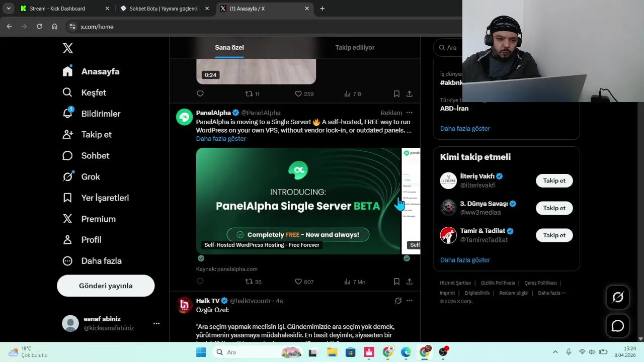Open the PanelAlpha profile avatar
The height and width of the screenshot is (362, 644).
click(184, 117)
